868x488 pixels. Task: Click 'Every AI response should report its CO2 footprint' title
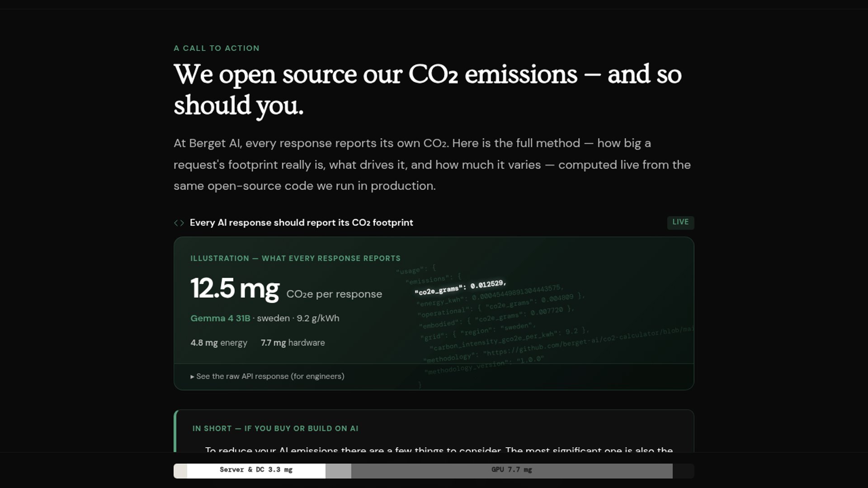click(301, 223)
